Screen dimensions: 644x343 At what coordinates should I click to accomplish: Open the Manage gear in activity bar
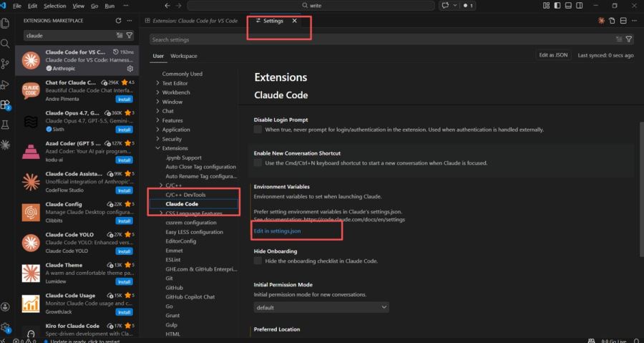(x=5, y=327)
